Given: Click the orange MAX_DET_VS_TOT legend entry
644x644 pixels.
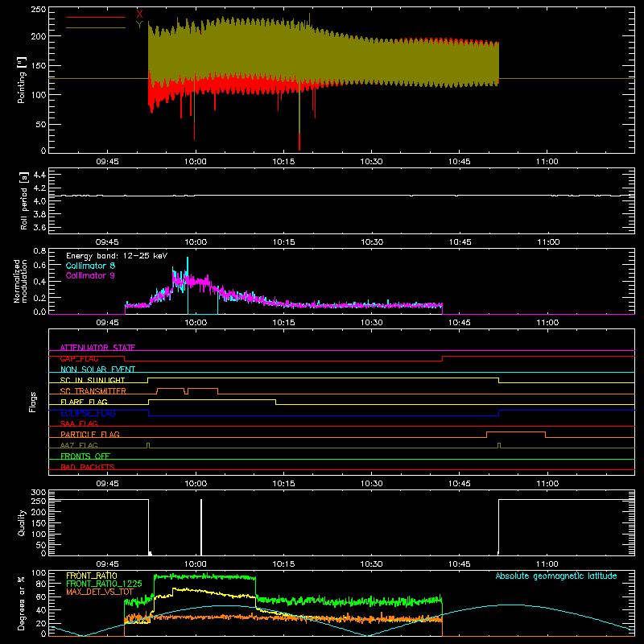Looking at the screenshot, I should pyautogui.click(x=100, y=592).
